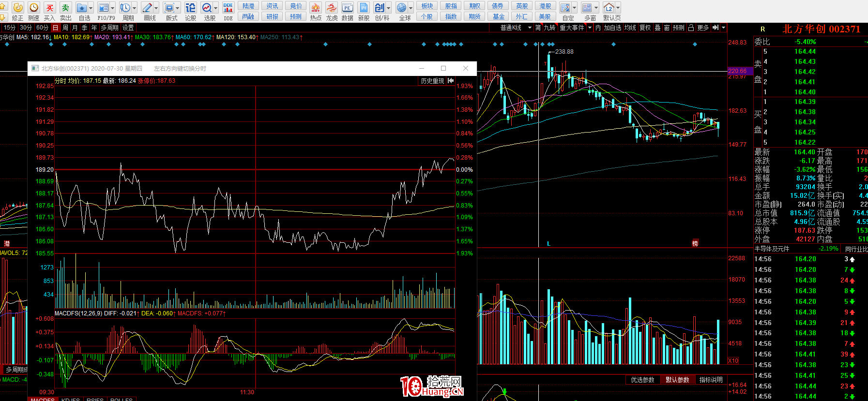Toggle the 复权 price adjustment option

tap(645, 28)
